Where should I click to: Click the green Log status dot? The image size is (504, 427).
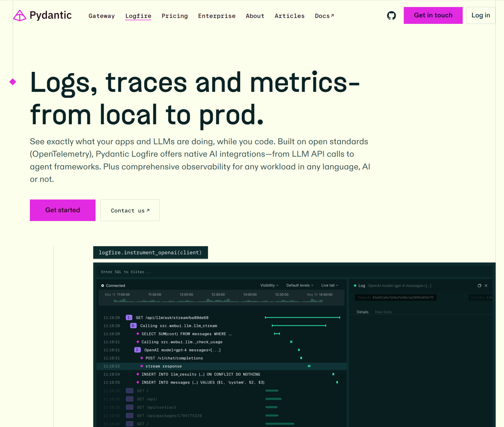[x=355, y=286]
